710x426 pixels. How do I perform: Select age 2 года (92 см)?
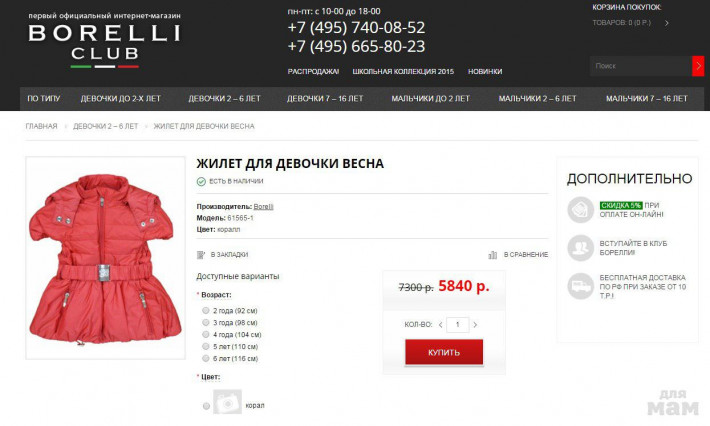[x=206, y=311]
